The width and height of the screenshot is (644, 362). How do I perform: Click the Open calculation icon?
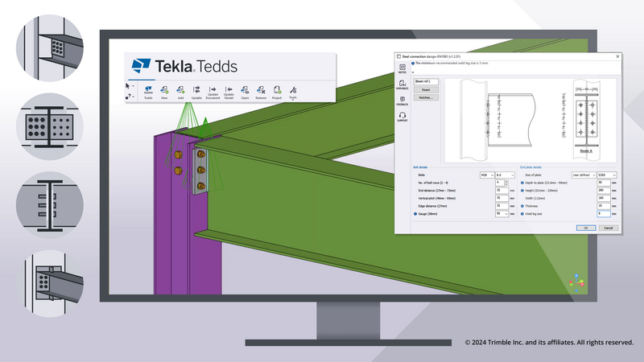245,92
